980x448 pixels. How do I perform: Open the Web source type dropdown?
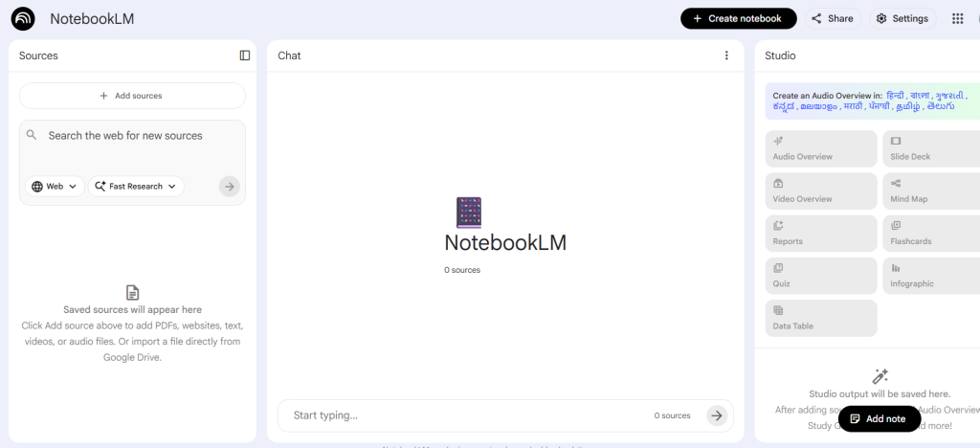tap(55, 187)
